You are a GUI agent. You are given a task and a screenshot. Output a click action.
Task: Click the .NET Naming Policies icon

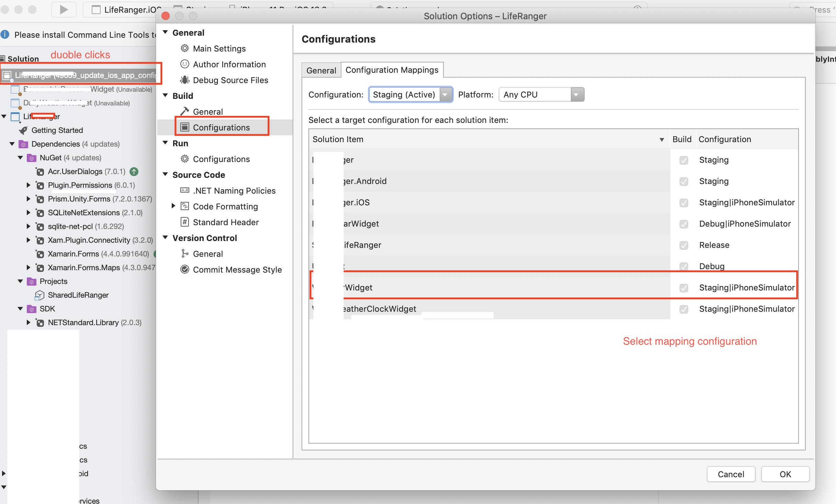[x=185, y=190]
